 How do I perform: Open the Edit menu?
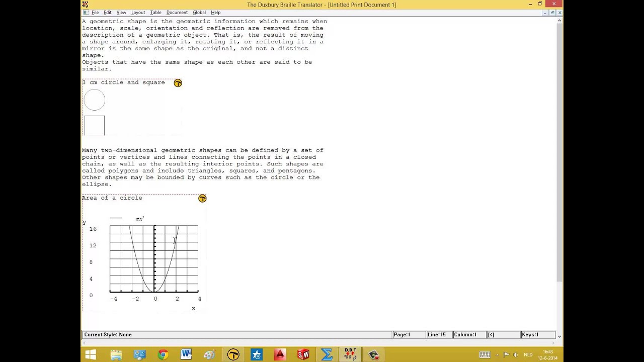pyautogui.click(x=108, y=13)
